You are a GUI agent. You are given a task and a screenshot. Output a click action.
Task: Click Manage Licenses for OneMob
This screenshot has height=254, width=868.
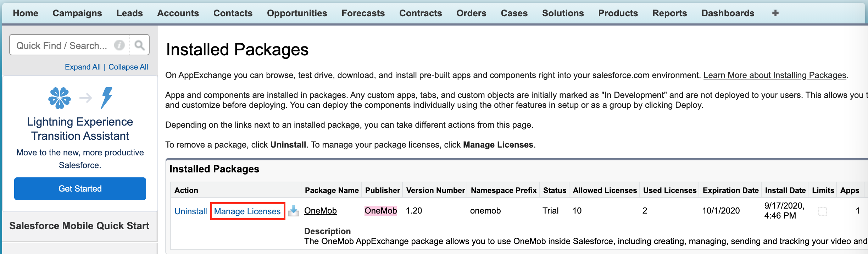[247, 211]
